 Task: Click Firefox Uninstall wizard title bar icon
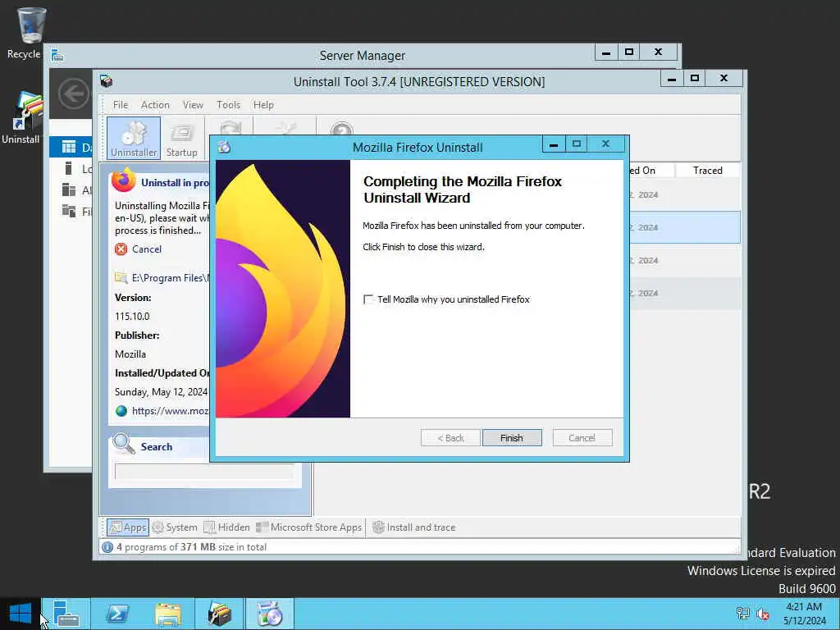tap(224, 147)
